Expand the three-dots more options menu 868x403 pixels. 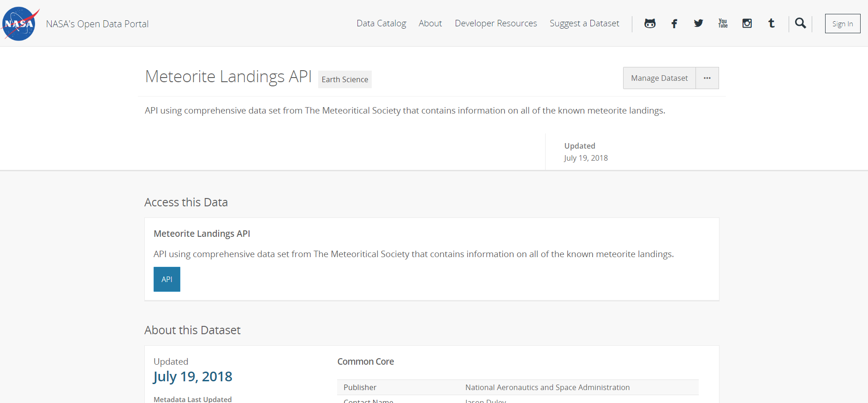coord(707,78)
